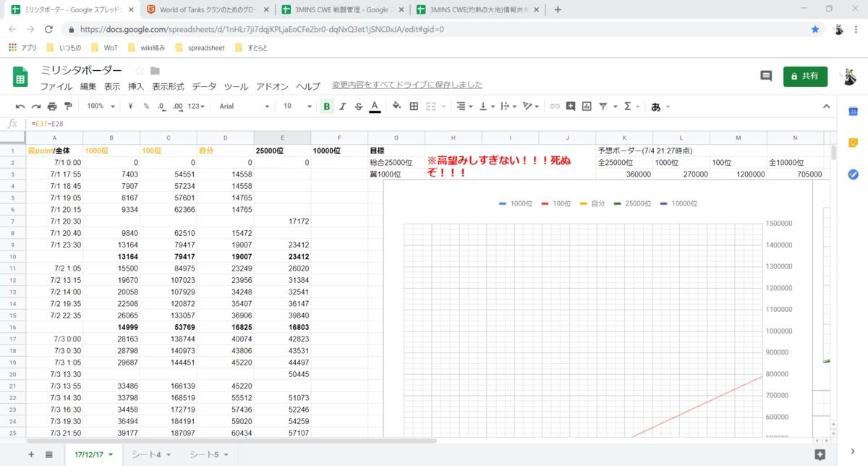Screen dimensions: 868x466
Task: Open Google Tasks side panel icon
Action: pyautogui.click(x=853, y=174)
